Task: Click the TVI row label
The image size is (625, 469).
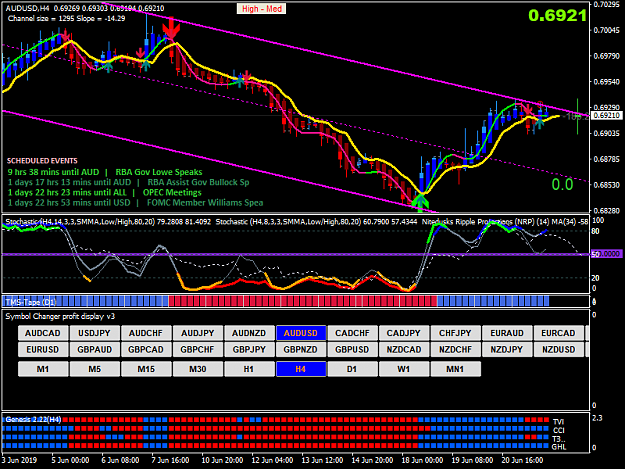Action: point(558,422)
